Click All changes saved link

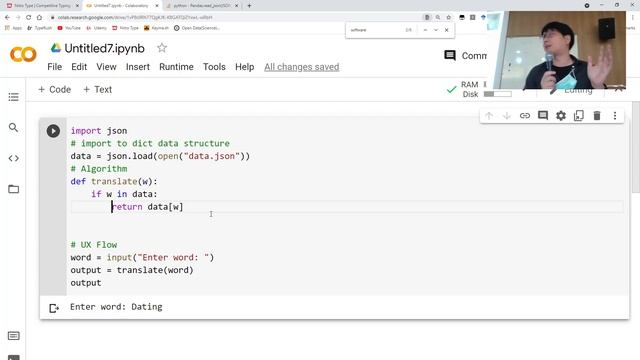coord(302,67)
